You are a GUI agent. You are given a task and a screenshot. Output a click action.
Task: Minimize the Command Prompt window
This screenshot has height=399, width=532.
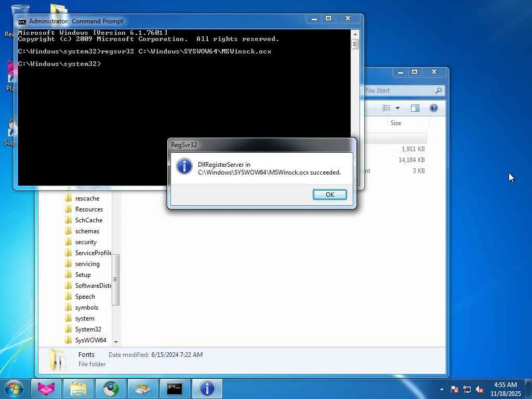click(314, 19)
